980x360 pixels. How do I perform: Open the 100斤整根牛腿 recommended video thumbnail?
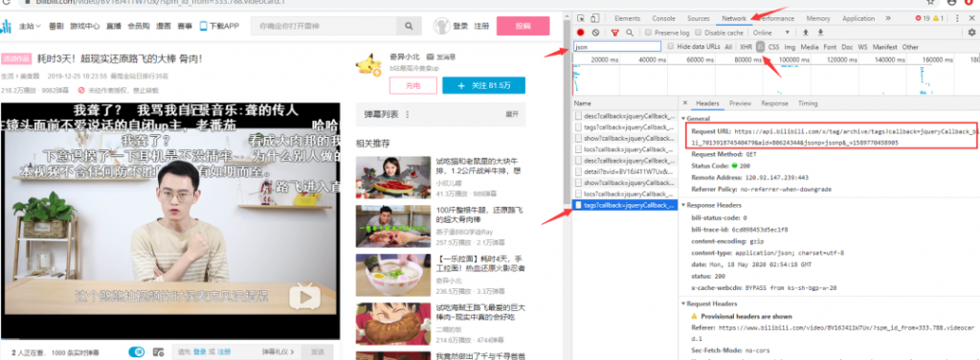pos(393,226)
